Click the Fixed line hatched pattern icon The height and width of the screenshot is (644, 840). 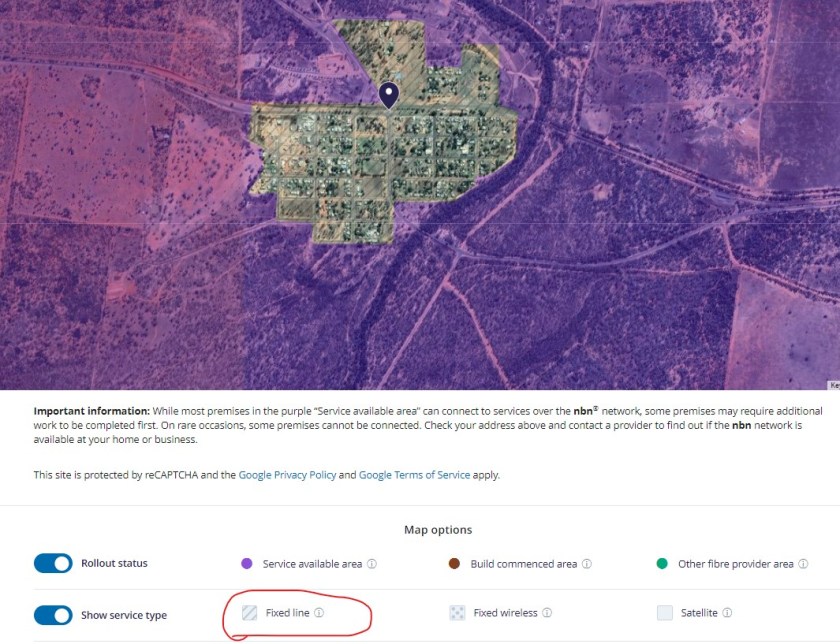tap(248, 613)
